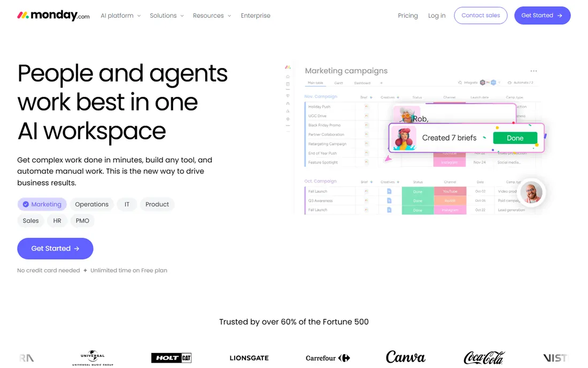This screenshot has width=588, height=368.
Task: Click the Contact sales button
Action: [481, 16]
